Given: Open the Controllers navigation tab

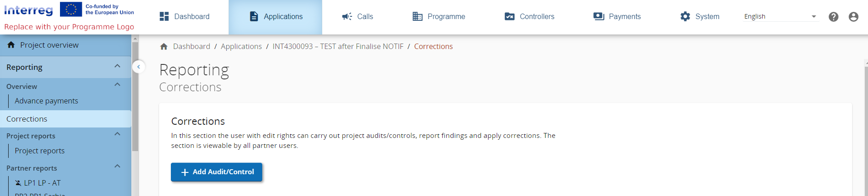Looking at the screenshot, I should 529,17.
